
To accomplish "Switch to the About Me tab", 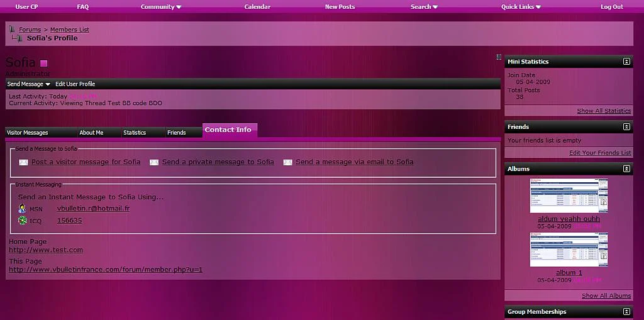I will click(x=91, y=133).
